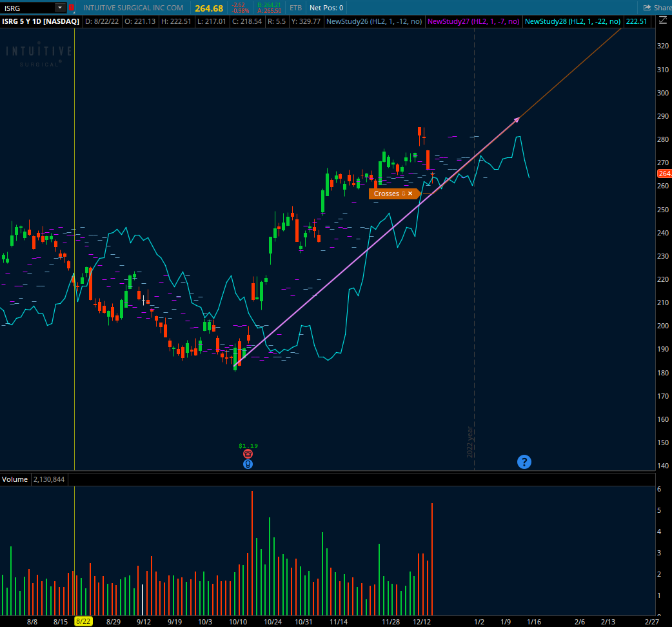The width and height of the screenshot is (672, 627).
Task: Click the C: 218.54 close value
Action: tap(247, 21)
